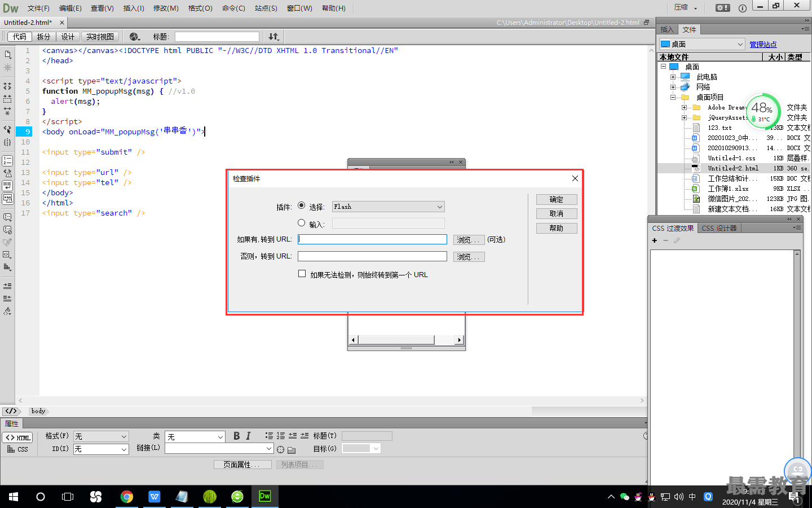Highlight Invalid Code icon in code toolbar
The width and height of the screenshot is (812, 508).
[x=7, y=173]
